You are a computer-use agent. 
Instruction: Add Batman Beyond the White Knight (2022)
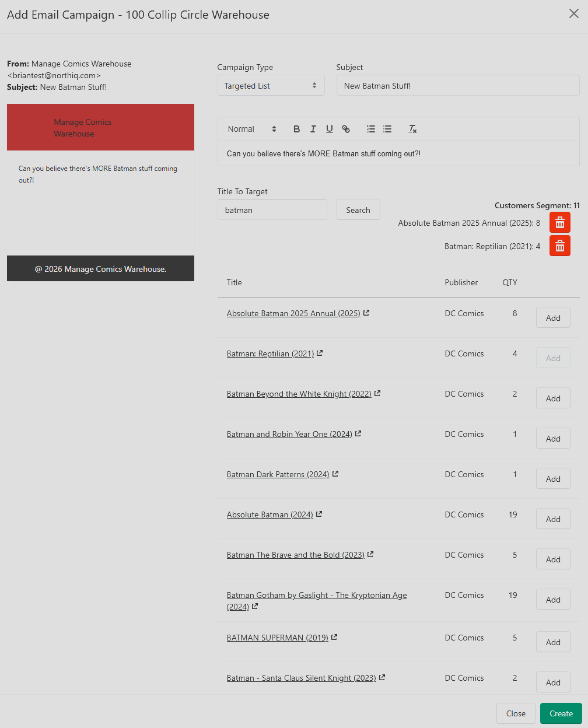553,398
